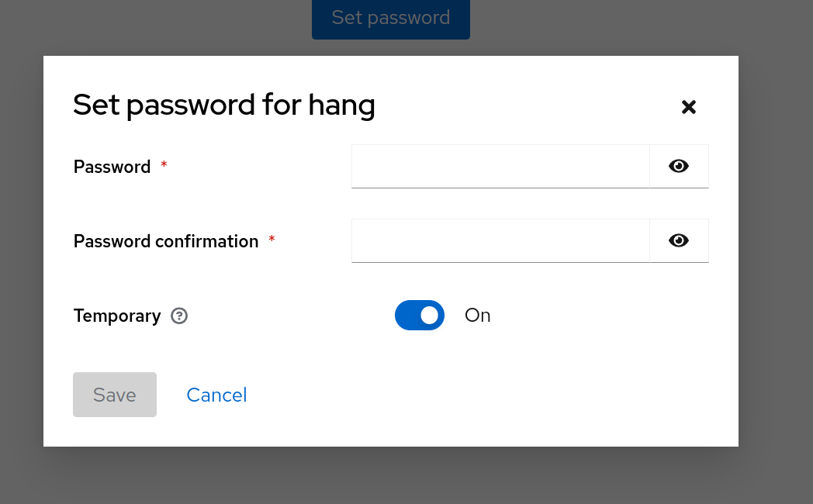This screenshot has width=813, height=504.
Task: Unmask the password using its eye icon
Action: click(679, 165)
